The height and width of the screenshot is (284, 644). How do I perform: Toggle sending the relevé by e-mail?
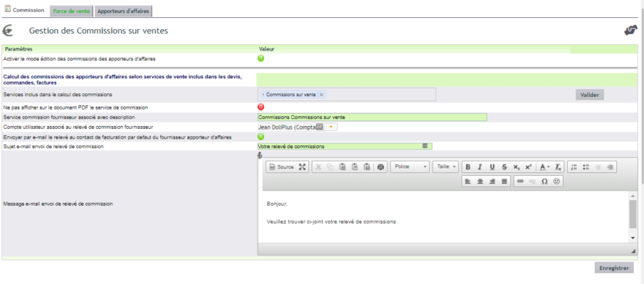click(x=261, y=136)
